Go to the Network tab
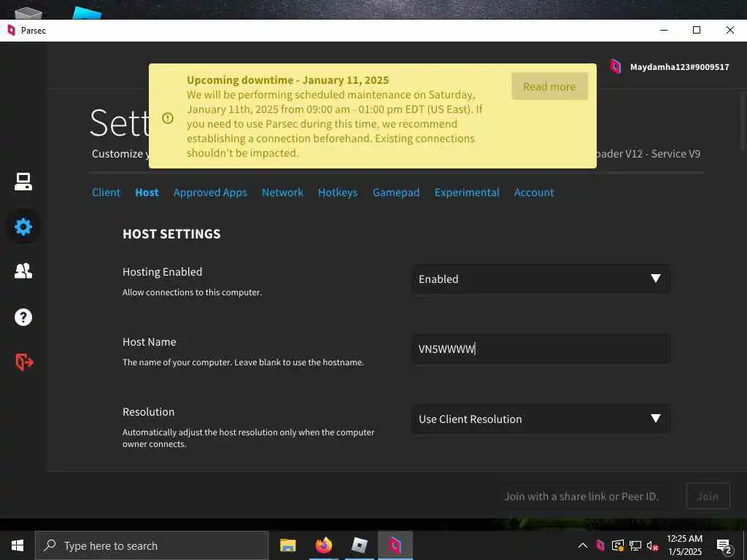This screenshot has height=560, width=747. coord(282,192)
